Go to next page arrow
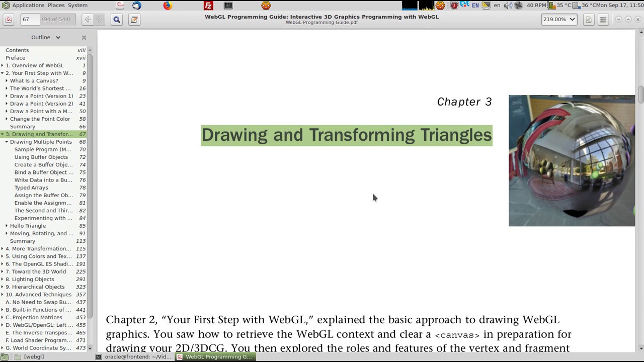The height and width of the screenshot is (362, 644). click(100, 20)
